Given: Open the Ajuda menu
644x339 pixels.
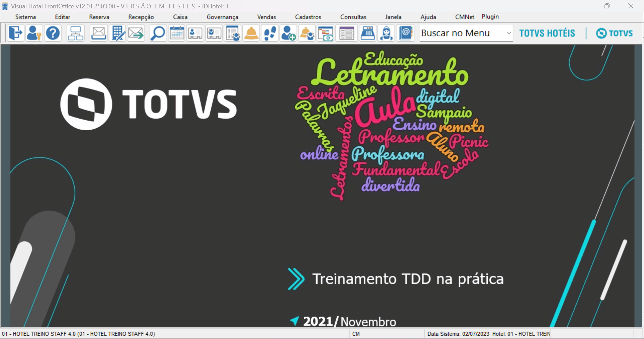Looking at the screenshot, I should click(x=428, y=17).
